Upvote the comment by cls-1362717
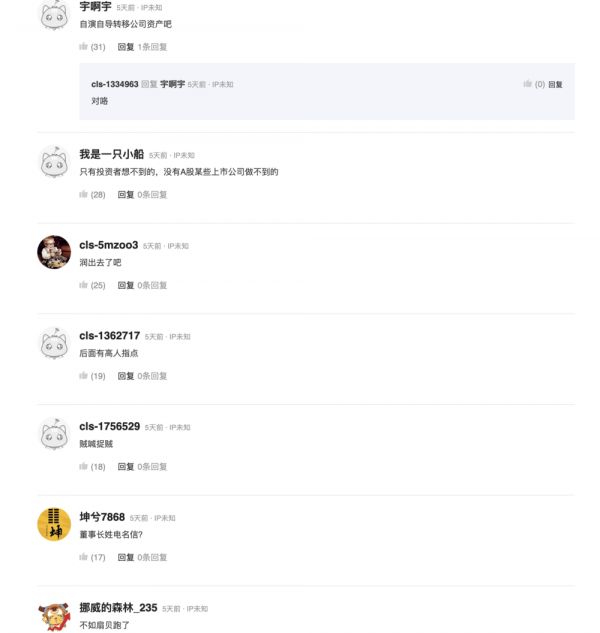Image resolution: width=600 pixels, height=633 pixels. [84, 376]
